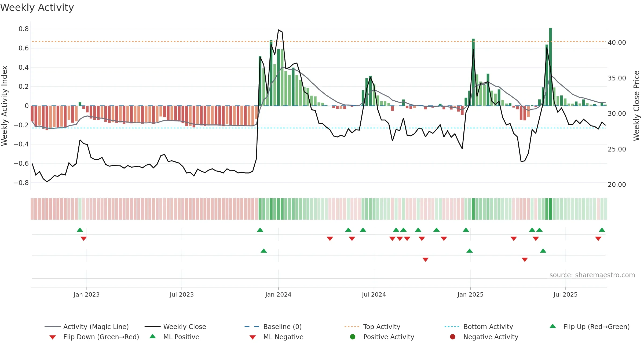644x362 pixels.
Task: Click the Positive Activity green circle legend icon
Action: point(353,337)
